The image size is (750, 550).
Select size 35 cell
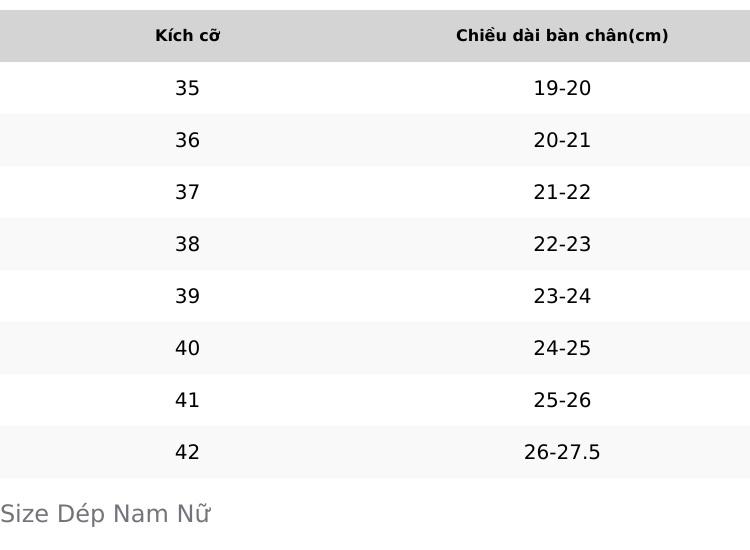[188, 88]
